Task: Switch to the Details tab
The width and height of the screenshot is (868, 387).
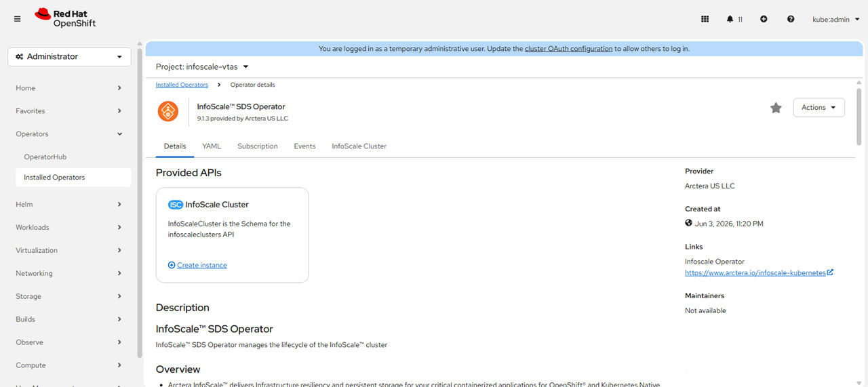Action: pos(175,146)
